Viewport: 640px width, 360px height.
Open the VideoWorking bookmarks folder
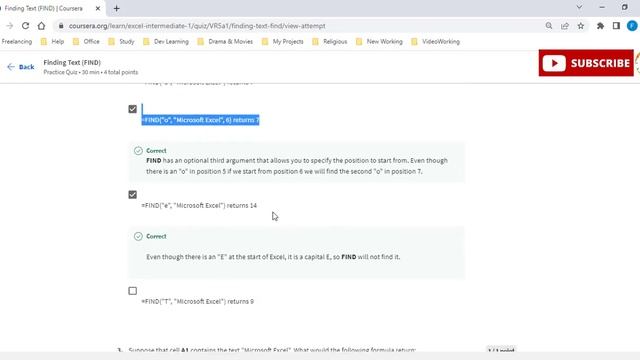[x=436, y=42]
